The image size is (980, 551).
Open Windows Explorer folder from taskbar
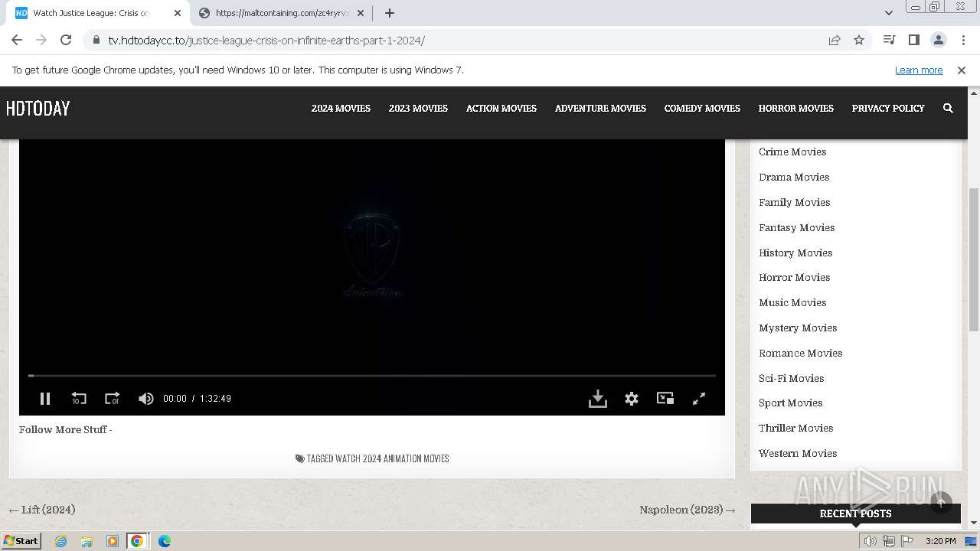pos(87,541)
